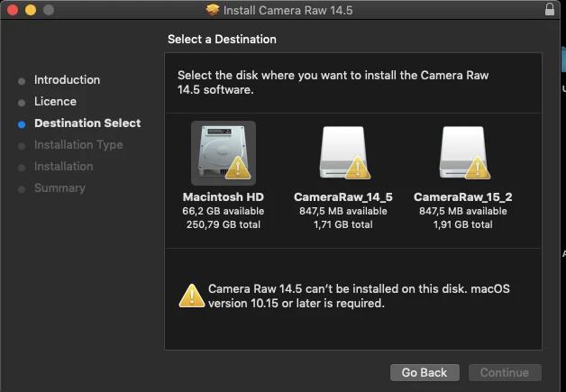Minimize the installer window

[30, 10]
